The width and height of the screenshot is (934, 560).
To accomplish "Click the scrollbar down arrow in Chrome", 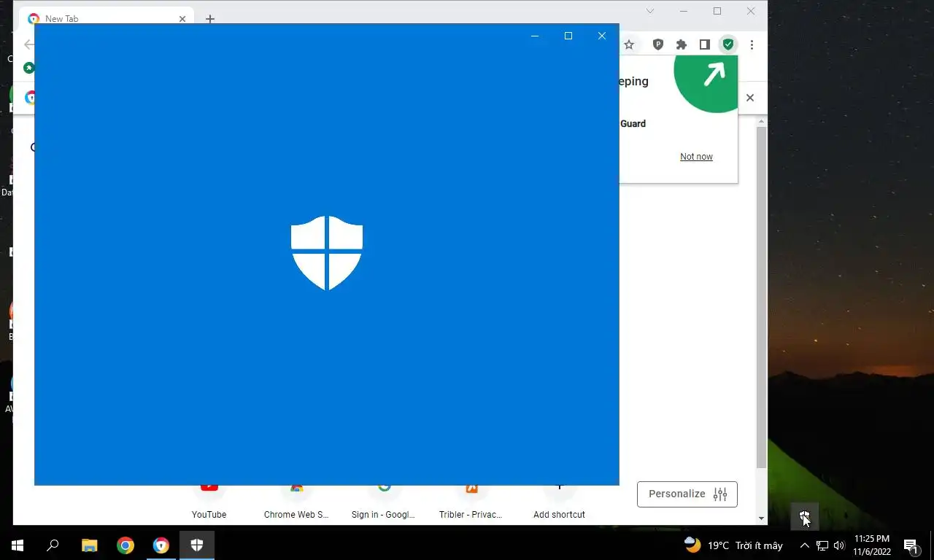I will click(x=761, y=518).
